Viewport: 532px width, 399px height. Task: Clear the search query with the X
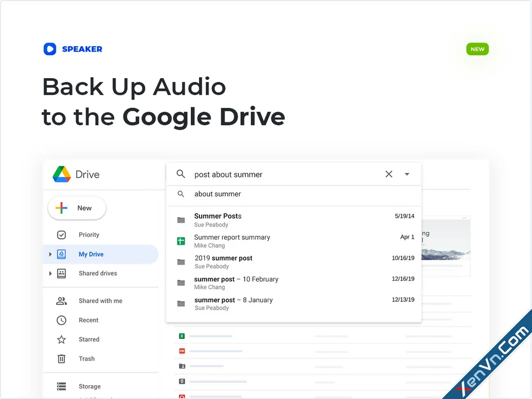pos(389,174)
